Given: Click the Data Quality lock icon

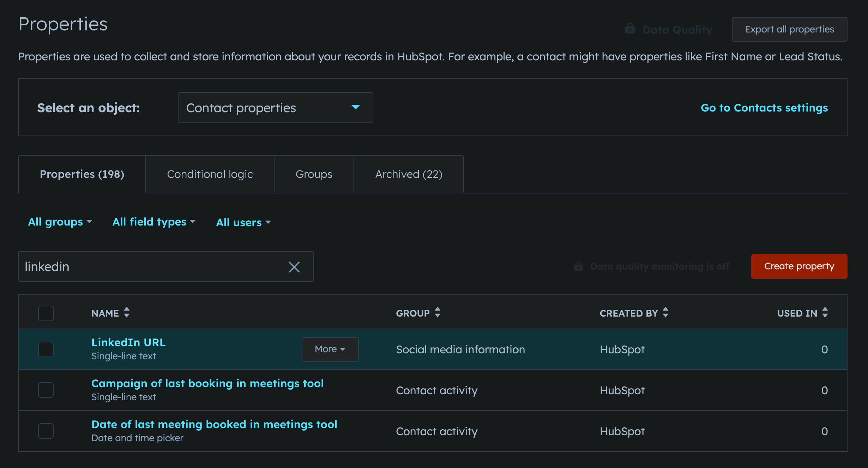Looking at the screenshot, I should click(630, 29).
